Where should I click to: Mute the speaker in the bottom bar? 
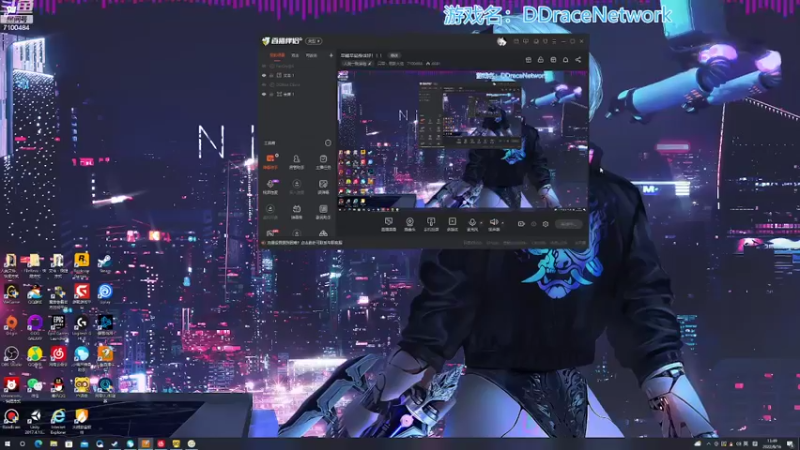493,224
